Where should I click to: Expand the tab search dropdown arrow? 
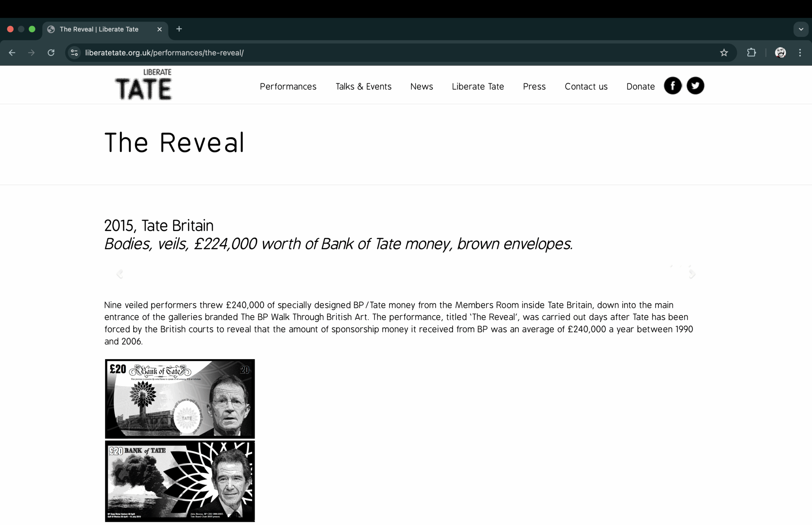click(801, 29)
